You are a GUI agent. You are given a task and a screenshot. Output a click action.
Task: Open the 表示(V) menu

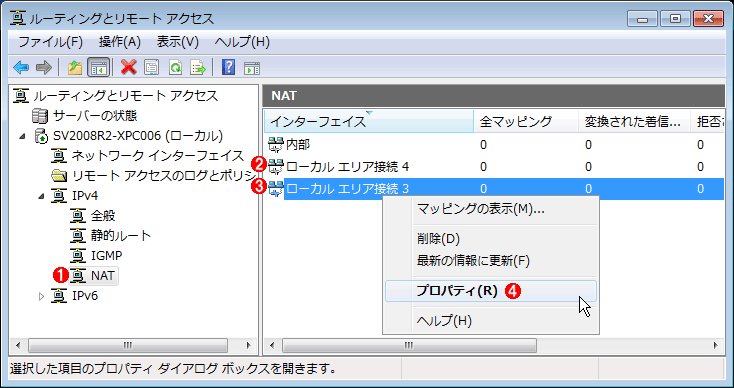click(177, 42)
